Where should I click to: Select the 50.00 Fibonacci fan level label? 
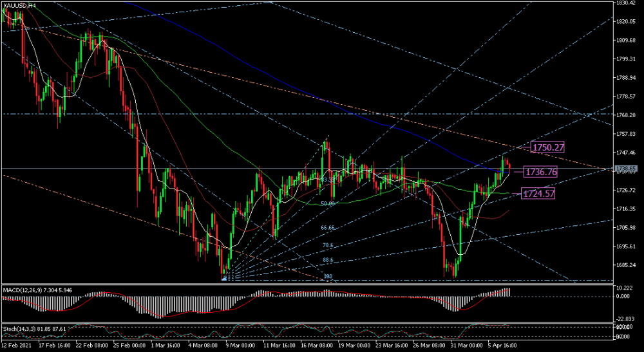[327, 203]
